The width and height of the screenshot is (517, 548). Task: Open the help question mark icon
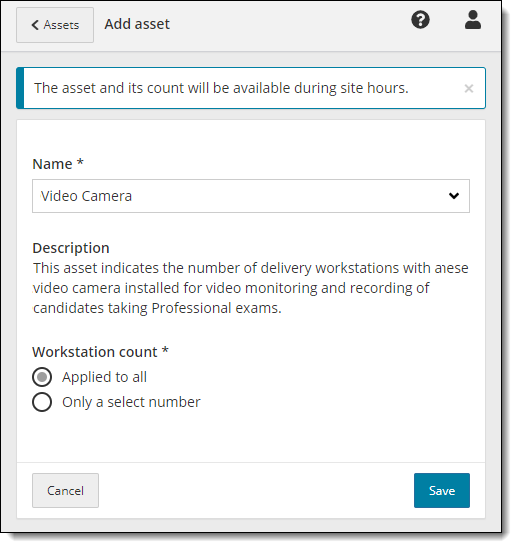click(420, 20)
